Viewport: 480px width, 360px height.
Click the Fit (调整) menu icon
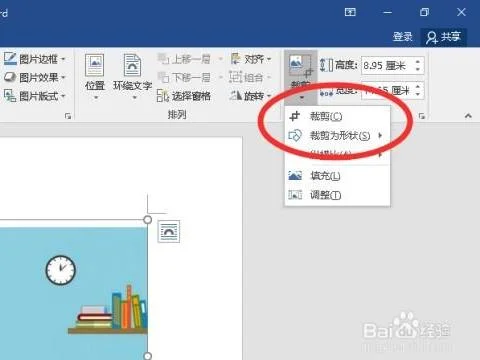[295, 194]
